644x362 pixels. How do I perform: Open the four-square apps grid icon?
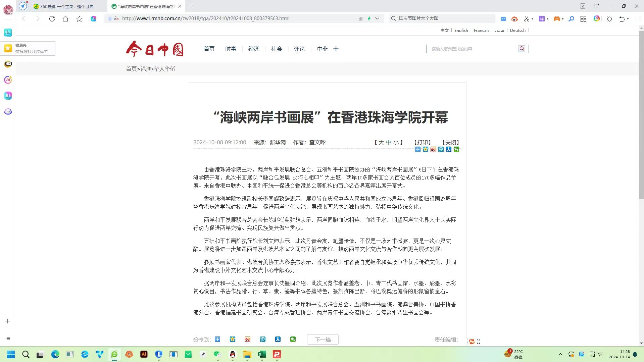point(584,19)
